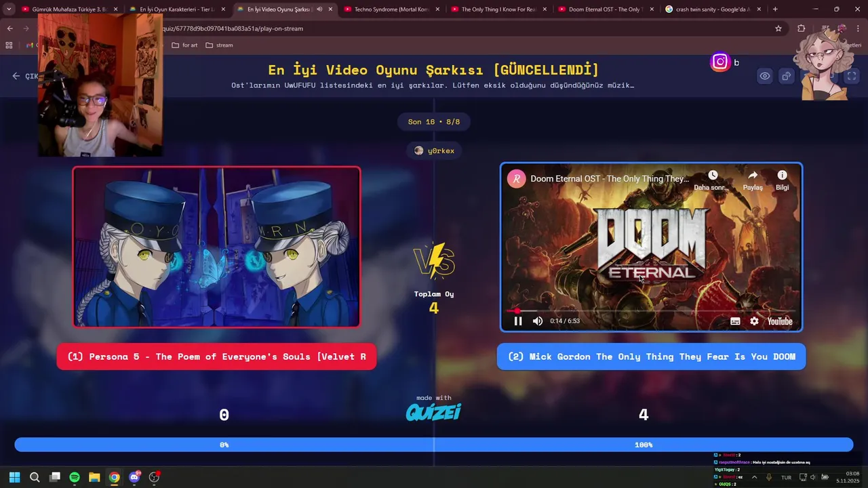Screen dimensions: 868x488
Task: Click the blue 100% vote bar
Action: pyautogui.click(x=644, y=445)
